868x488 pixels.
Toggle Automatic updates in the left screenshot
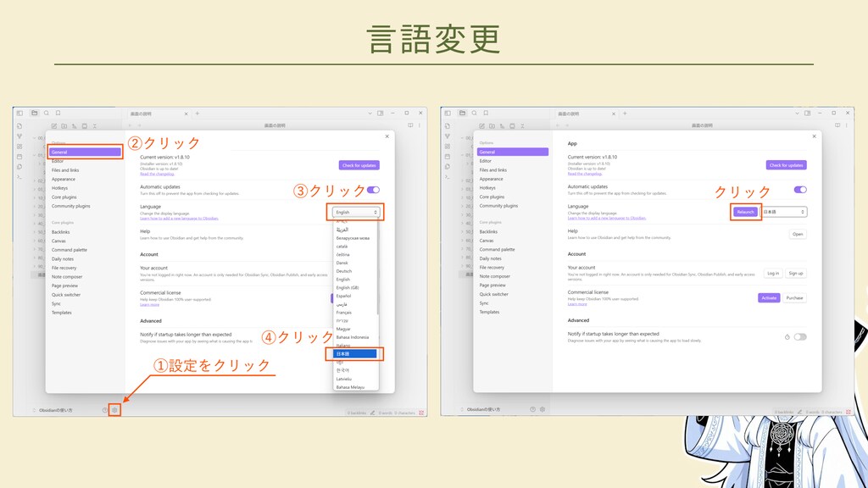[x=373, y=190]
